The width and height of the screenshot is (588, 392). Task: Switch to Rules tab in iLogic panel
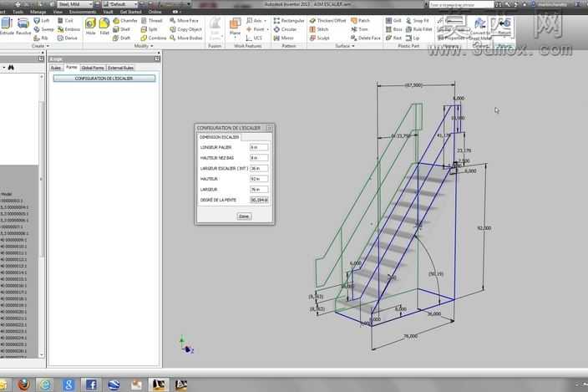click(56, 68)
